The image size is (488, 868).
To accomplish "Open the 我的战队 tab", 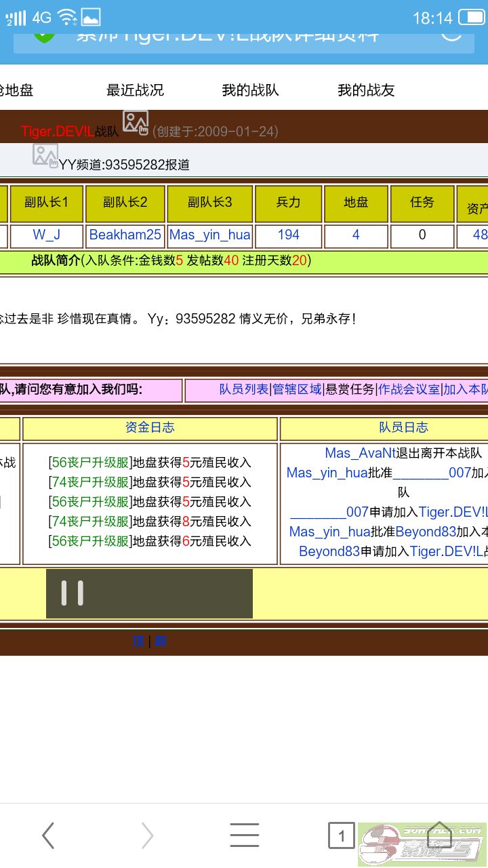I will click(251, 90).
